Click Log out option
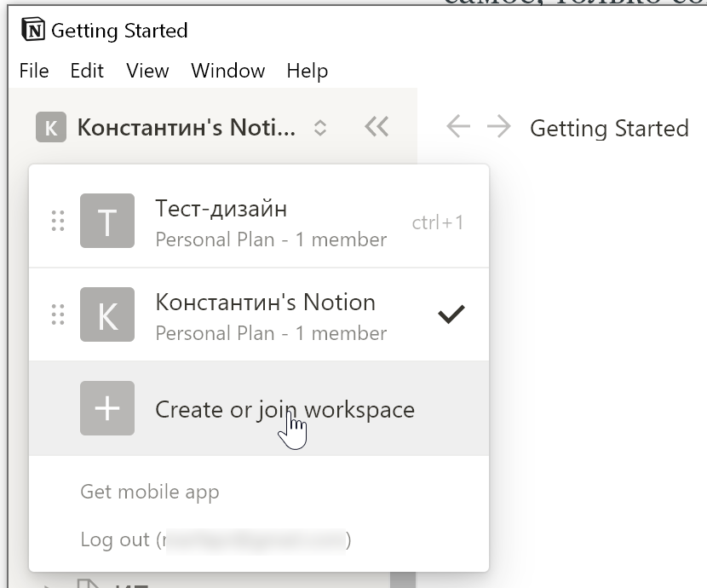This screenshot has width=707, height=588. tap(216, 539)
